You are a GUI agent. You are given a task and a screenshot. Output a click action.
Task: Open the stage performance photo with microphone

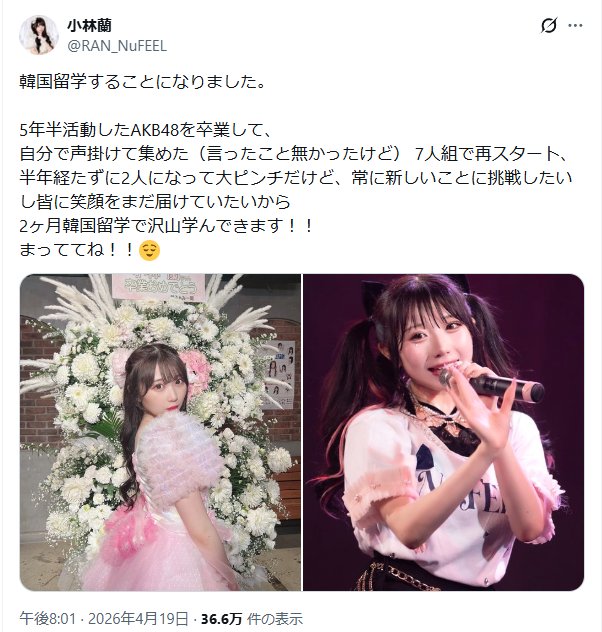[443, 432]
